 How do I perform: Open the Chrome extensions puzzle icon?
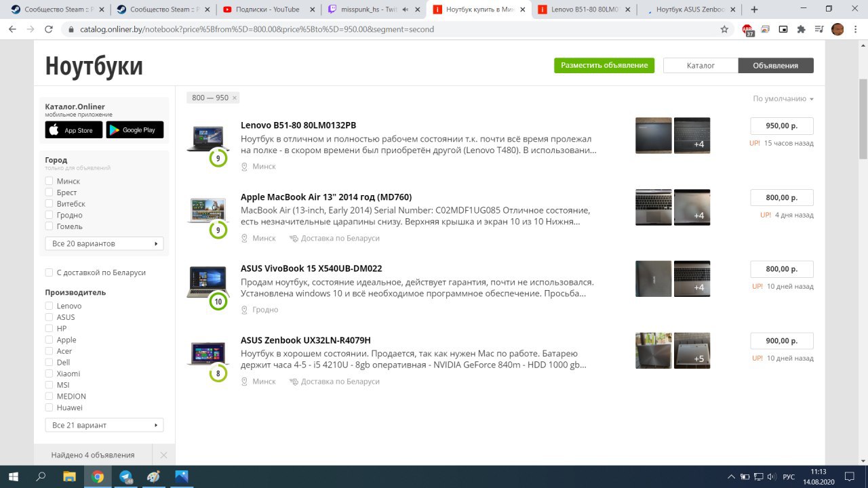point(801,29)
